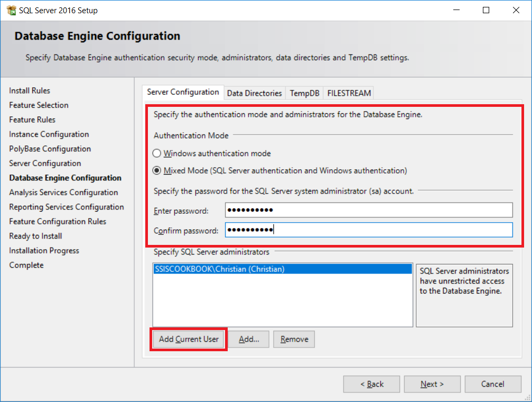
Task: Click the Database Engine Configuration step
Action: (65, 178)
